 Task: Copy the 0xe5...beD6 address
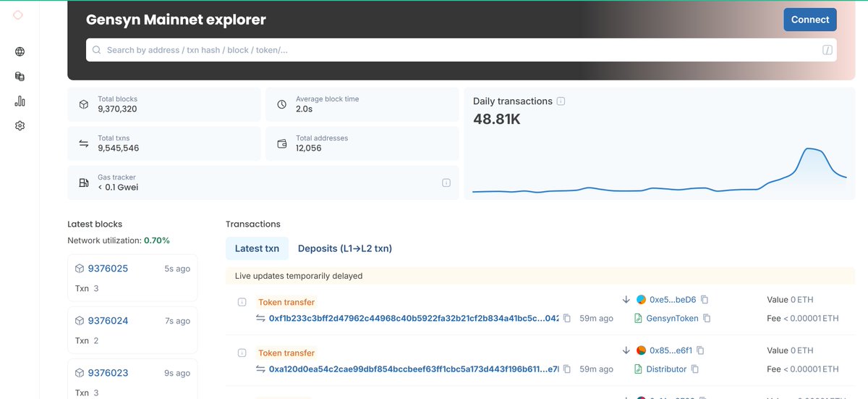tap(705, 300)
